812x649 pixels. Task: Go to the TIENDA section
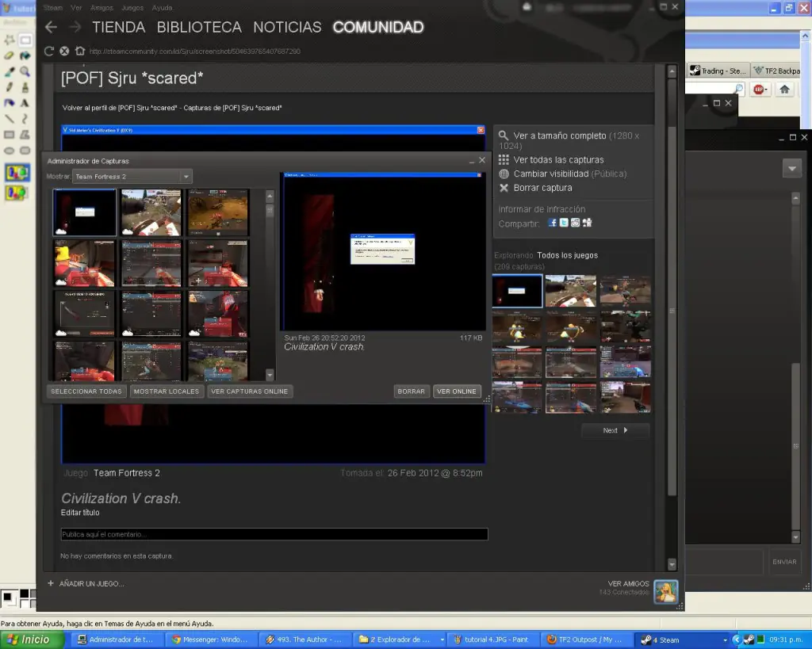coord(119,27)
